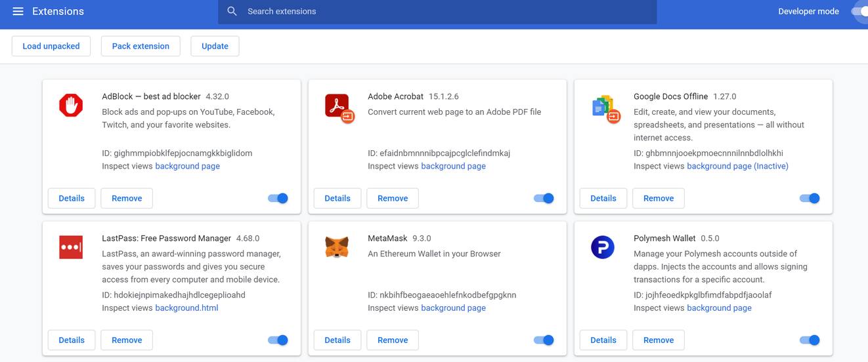Open Google Docs background page (Inactive) link
The image size is (868, 362).
738,166
